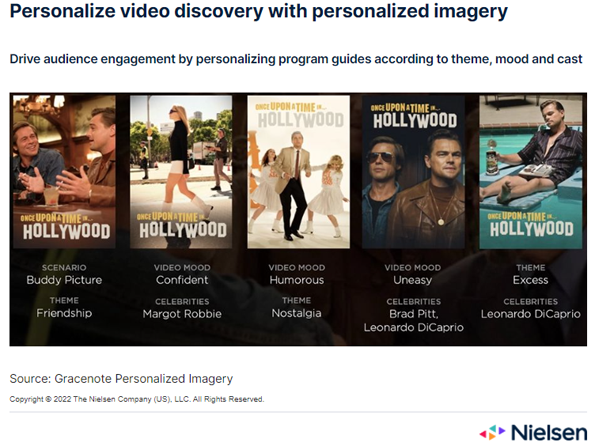Click the 'VIDEO MOOD' label above Humorous
The width and height of the screenshot is (595, 446).
click(297, 268)
